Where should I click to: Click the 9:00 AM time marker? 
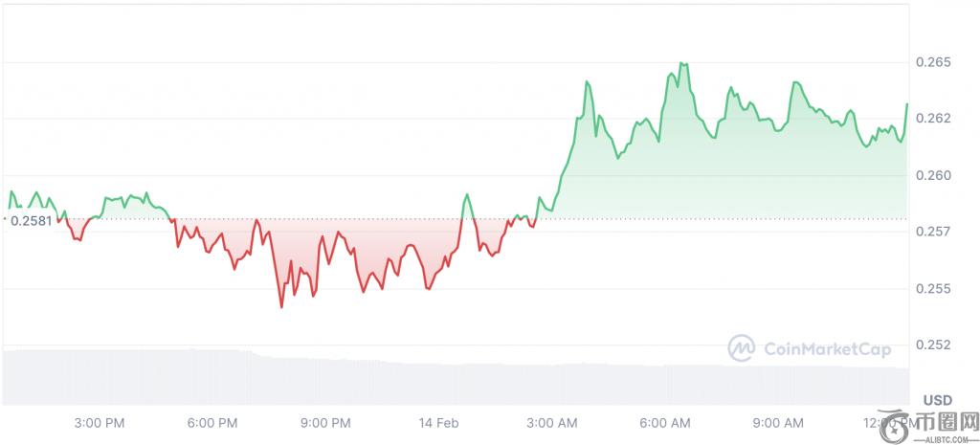point(778,423)
